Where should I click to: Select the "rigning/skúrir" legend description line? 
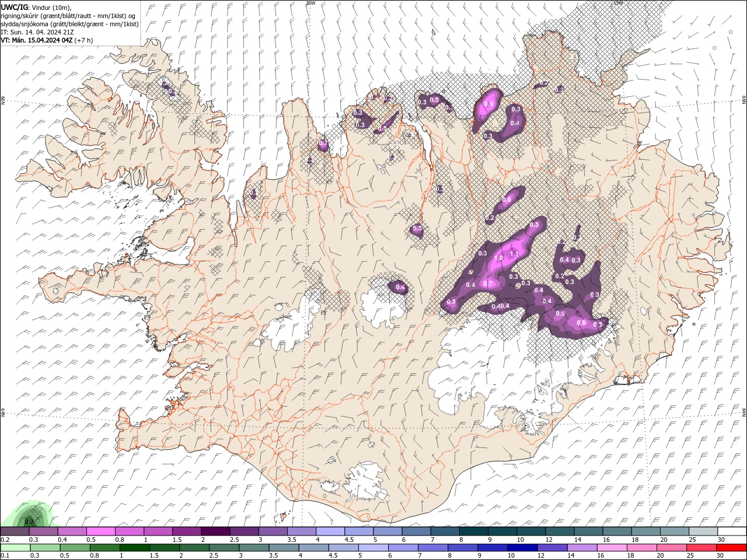69,16
